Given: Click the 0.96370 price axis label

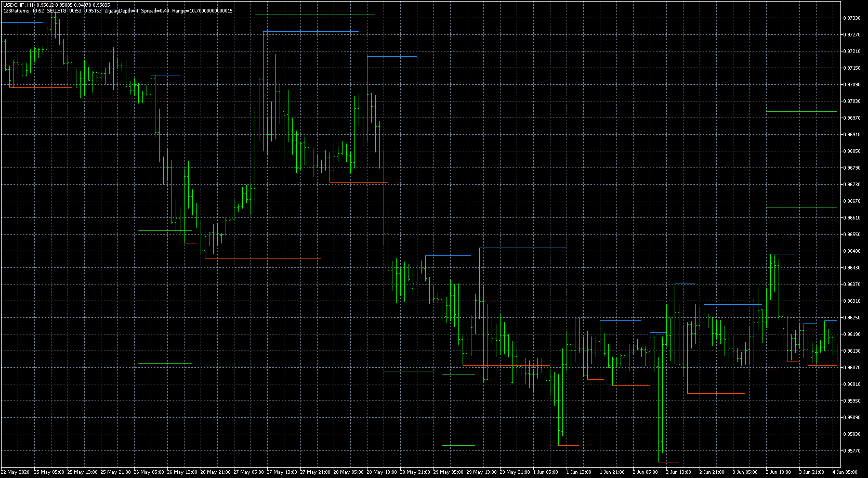Looking at the screenshot, I should [853, 285].
